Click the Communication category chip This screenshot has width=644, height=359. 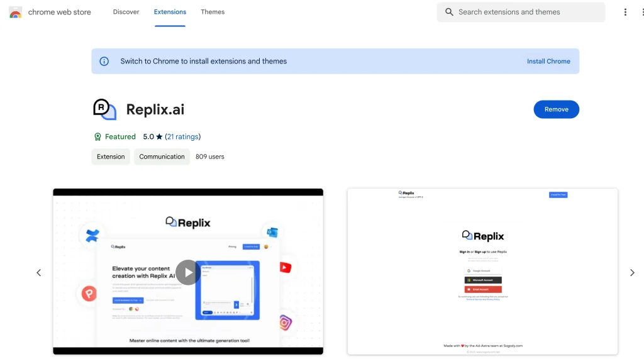coord(162,157)
